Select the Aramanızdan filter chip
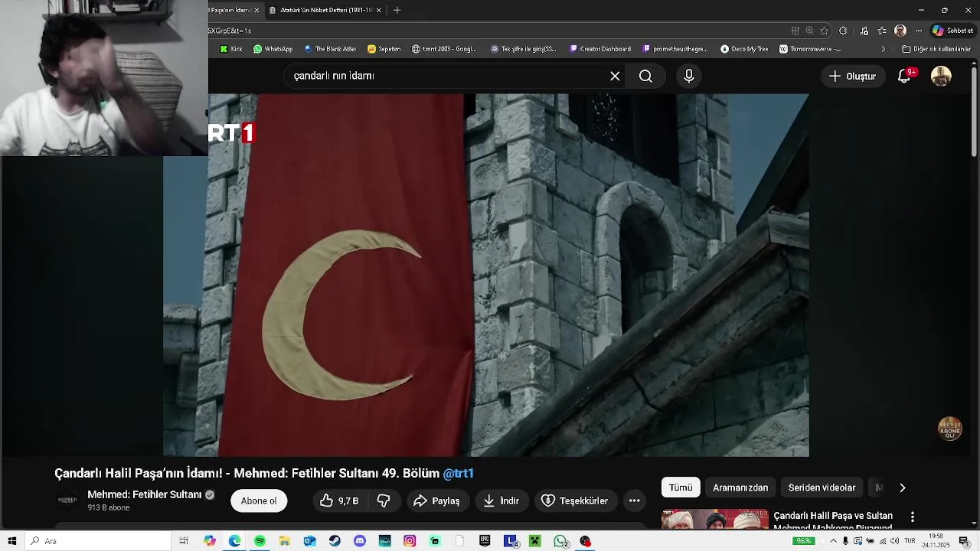Viewport: 980px width, 551px height. [740, 487]
